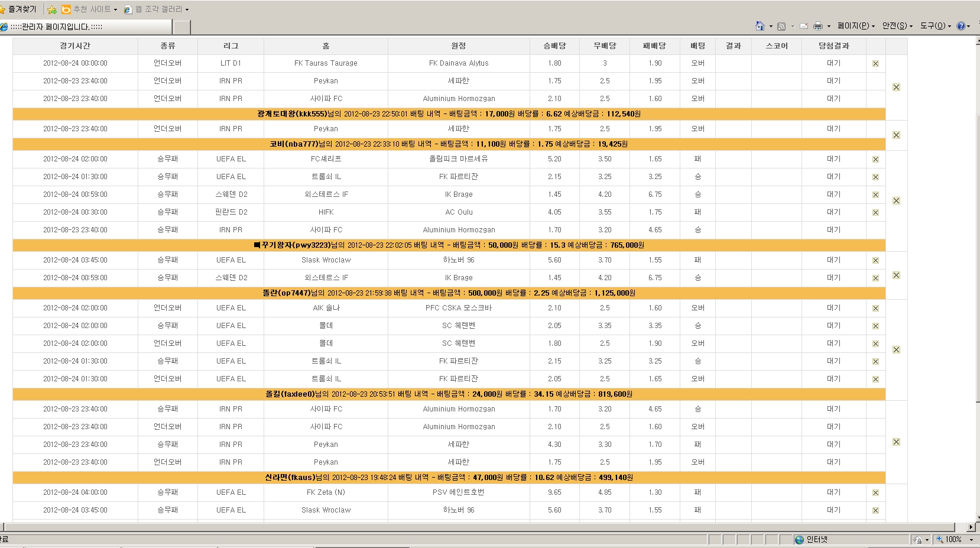The image size is (980, 548).
Task: Expand the RSS feeds dropdown arrow
Action: click(793, 26)
